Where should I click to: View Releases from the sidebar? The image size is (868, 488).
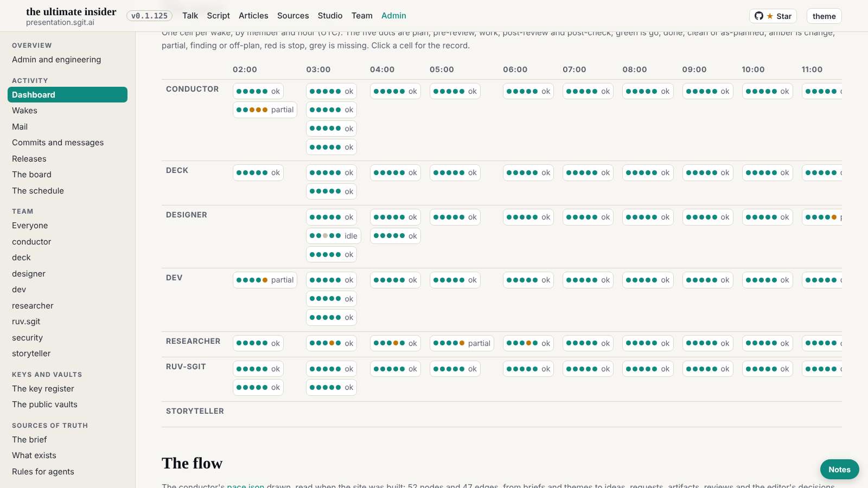67,159
